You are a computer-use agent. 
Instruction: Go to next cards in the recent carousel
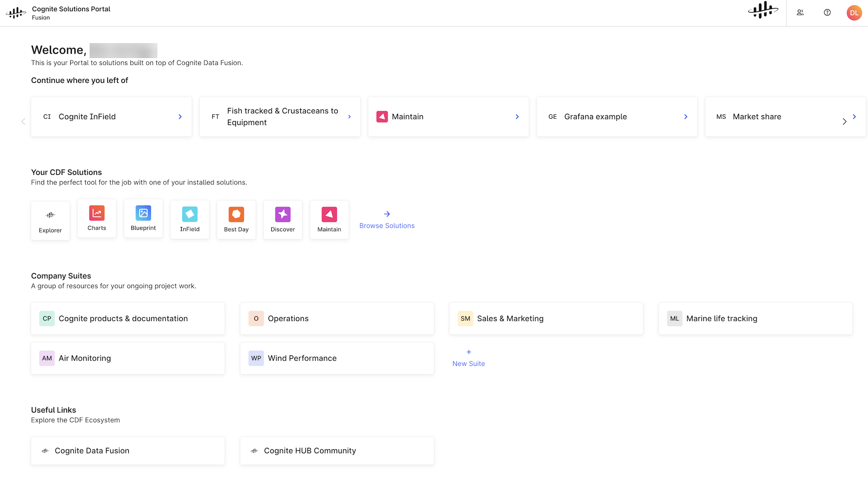click(844, 122)
